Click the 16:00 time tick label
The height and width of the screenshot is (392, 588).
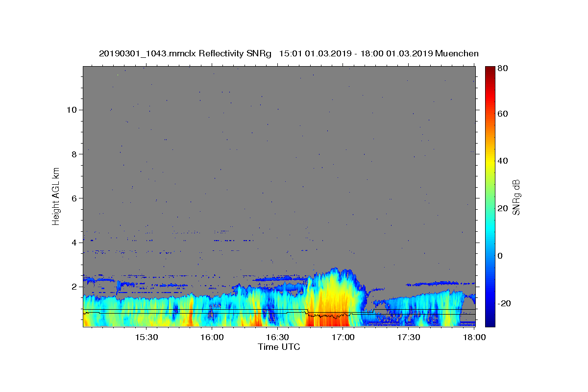coord(212,338)
